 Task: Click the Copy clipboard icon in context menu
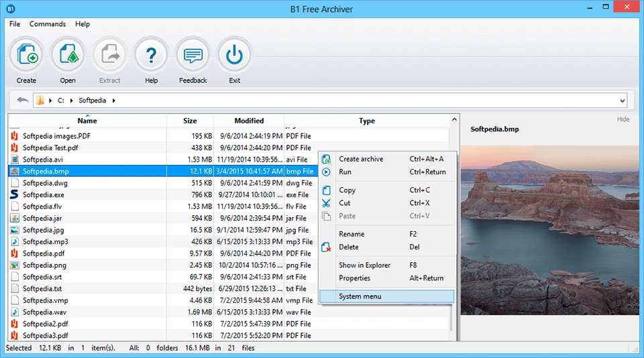(x=326, y=190)
